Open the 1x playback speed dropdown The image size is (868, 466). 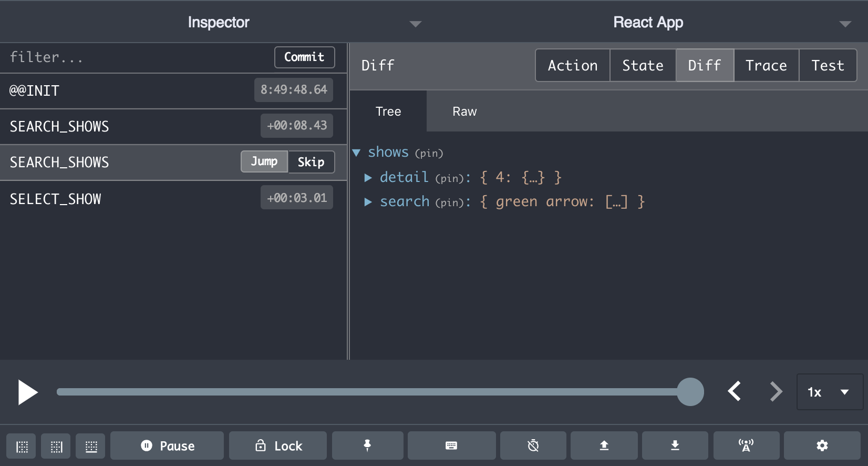tap(829, 392)
